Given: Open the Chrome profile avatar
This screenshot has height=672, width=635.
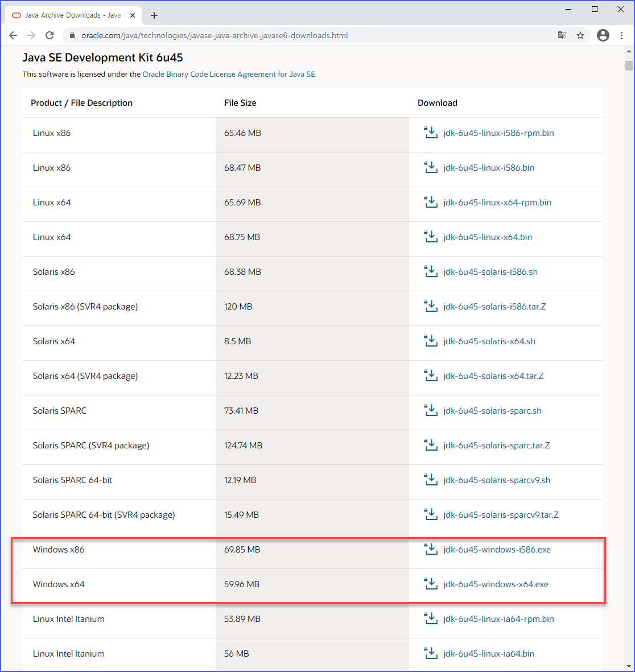Looking at the screenshot, I should (603, 36).
